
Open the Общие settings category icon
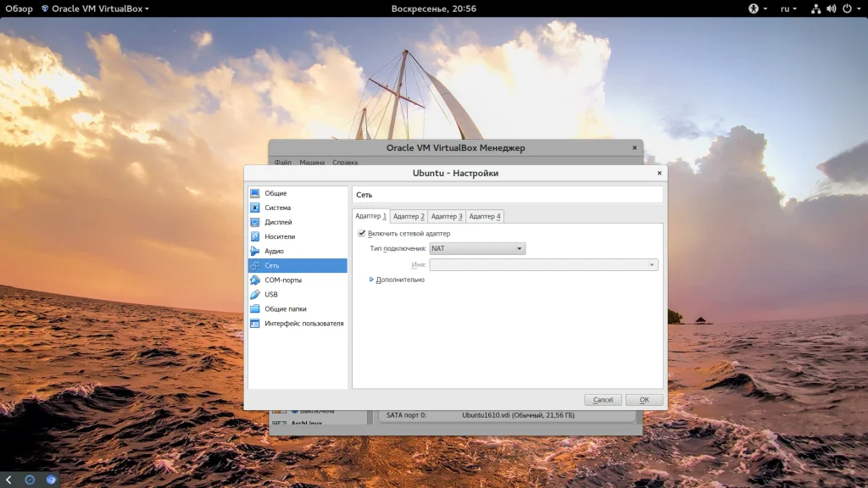tap(254, 193)
